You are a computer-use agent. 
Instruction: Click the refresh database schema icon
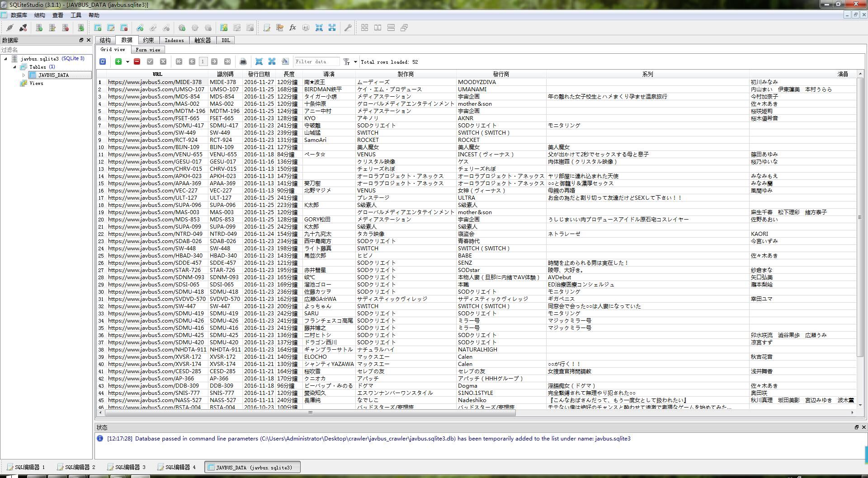coord(81,28)
